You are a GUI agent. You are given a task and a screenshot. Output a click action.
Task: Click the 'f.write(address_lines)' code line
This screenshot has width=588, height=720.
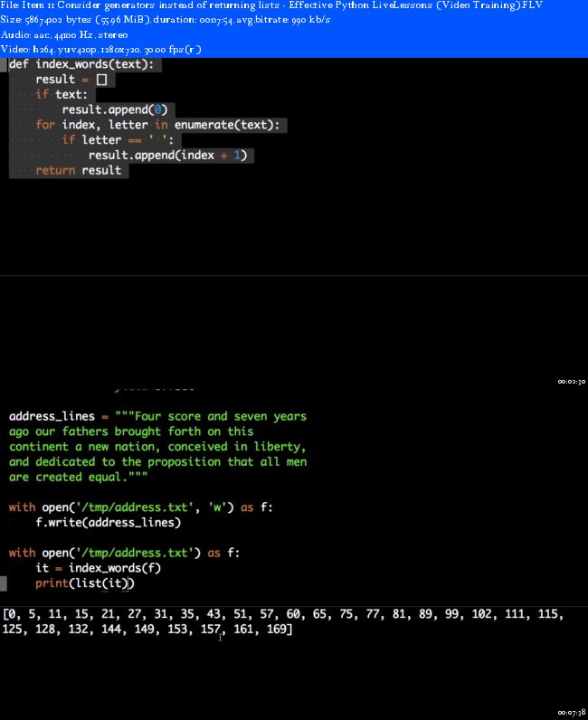(x=109, y=523)
